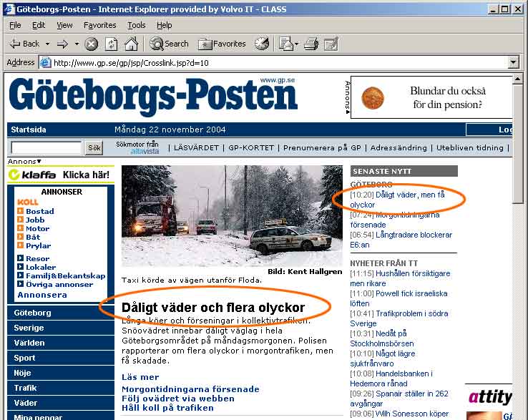Open Morgontidningarna försenade article link under Läs mer

tap(190, 389)
